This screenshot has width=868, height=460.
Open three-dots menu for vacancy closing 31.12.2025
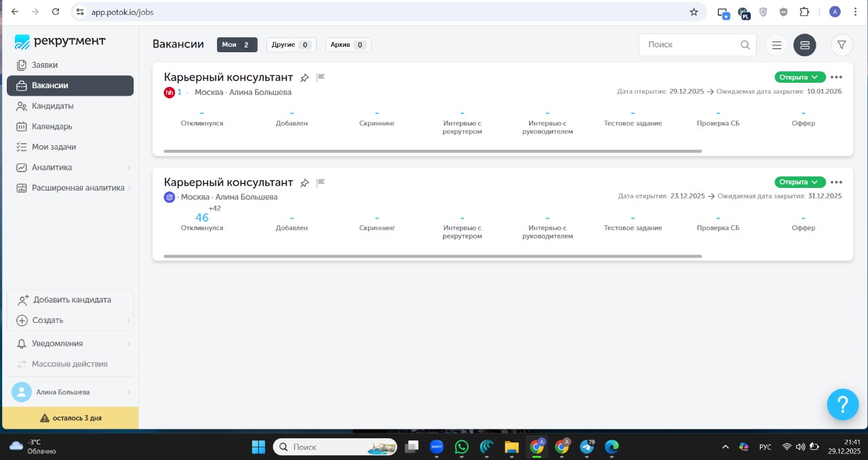(x=836, y=182)
